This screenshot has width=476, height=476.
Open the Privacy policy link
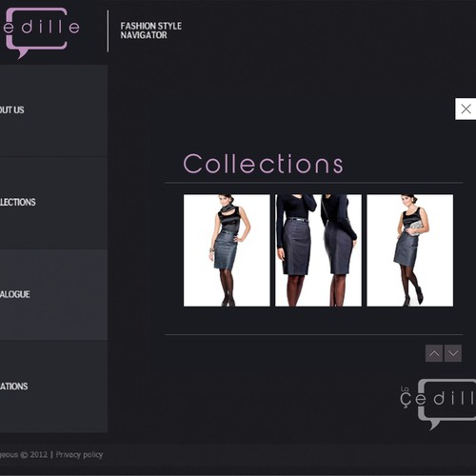point(79,455)
